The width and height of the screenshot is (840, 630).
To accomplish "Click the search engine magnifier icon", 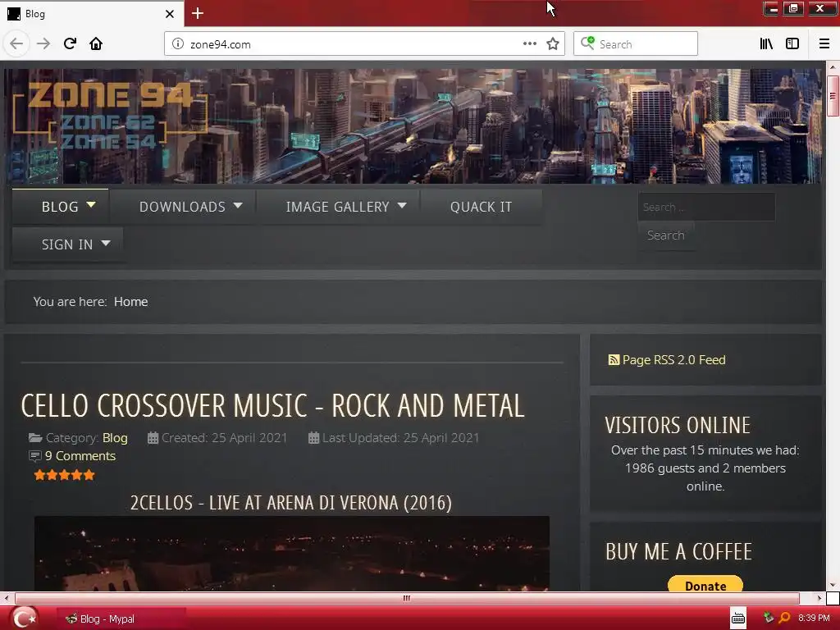I will click(x=587, y=43).
